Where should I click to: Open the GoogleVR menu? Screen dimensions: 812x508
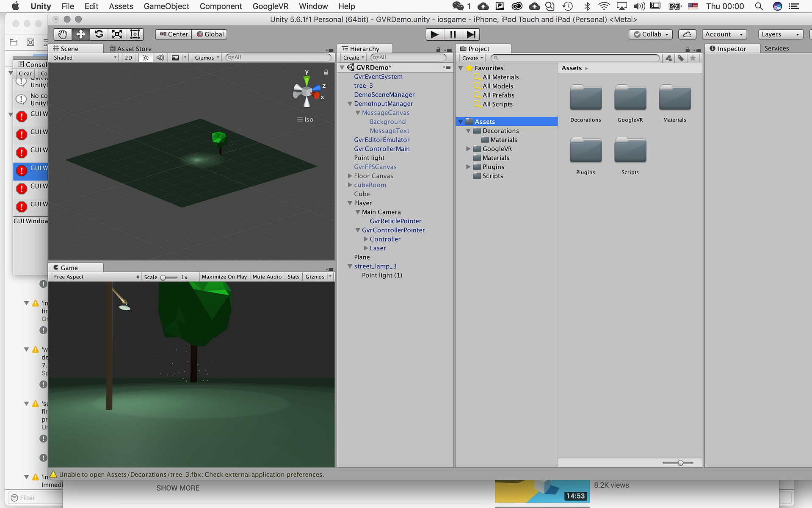coord(270,6)
